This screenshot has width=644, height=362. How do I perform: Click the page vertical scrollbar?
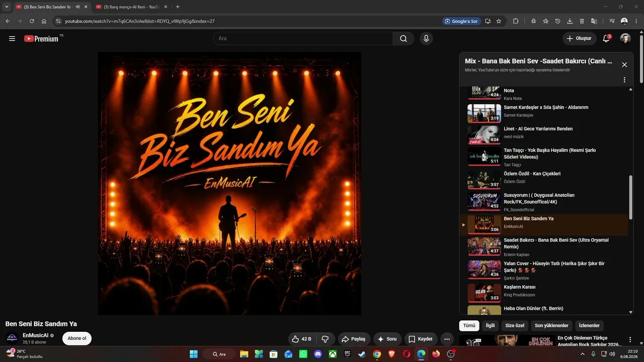641,59
